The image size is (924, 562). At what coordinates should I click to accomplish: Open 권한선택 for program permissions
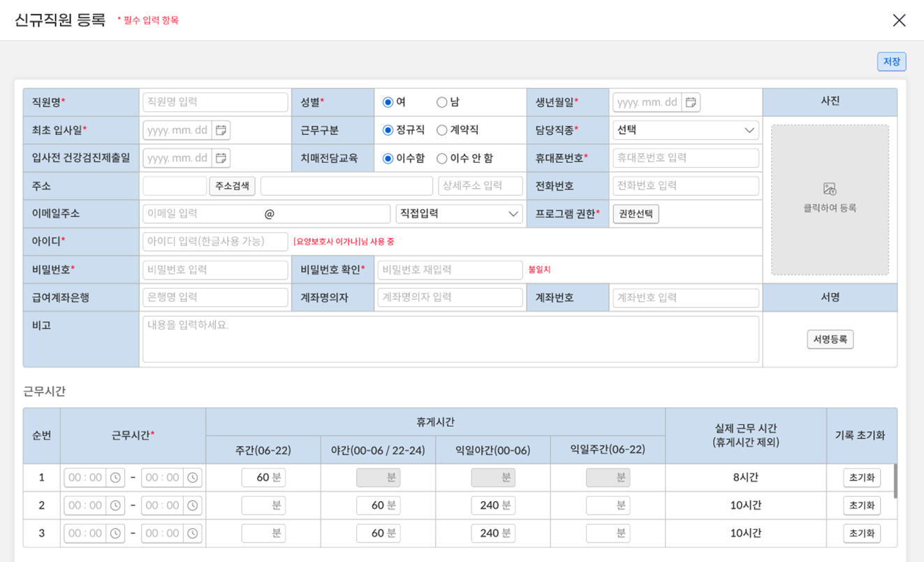(636, 214)
